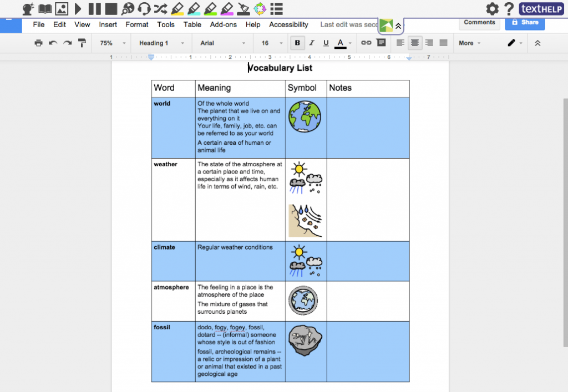Open Read&Write settings gear
Image resolution: width=568 pixels, height=392 pixels.
(x=492, y=9)
